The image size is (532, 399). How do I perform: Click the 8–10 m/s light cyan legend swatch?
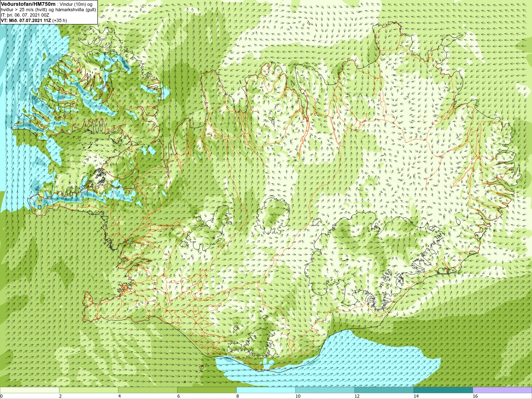pyautogui.click(x=266, y=390)
